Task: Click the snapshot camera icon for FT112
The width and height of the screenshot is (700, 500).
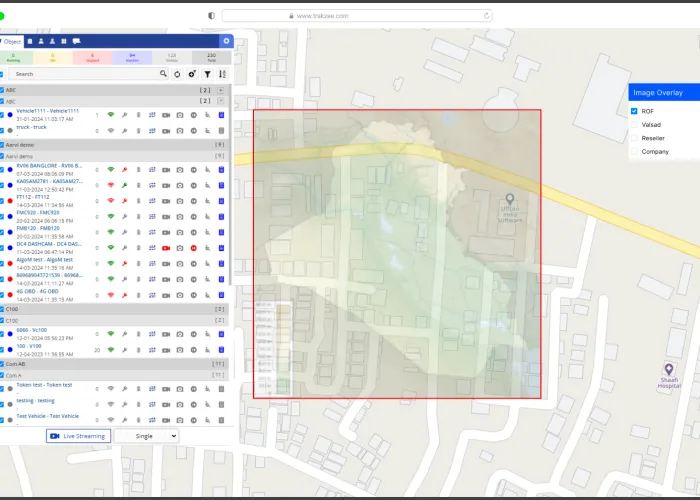Action: [x=180, y=200]
